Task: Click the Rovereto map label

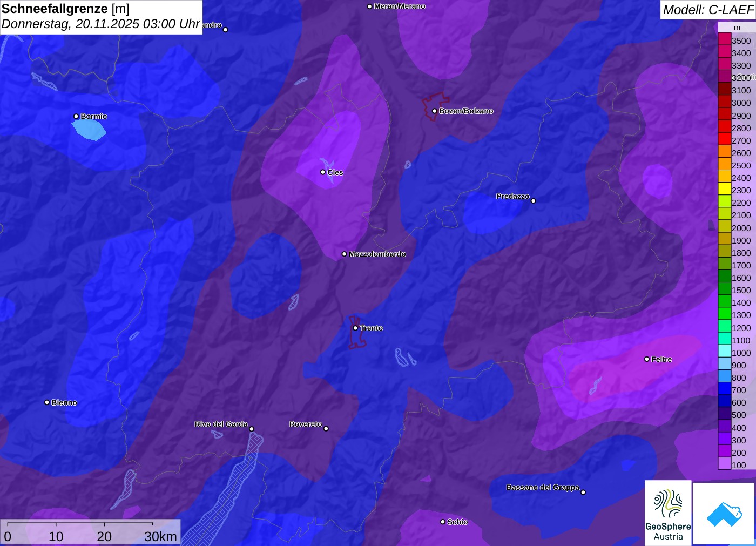Action: pyautogui.click(x=306, y=424)
